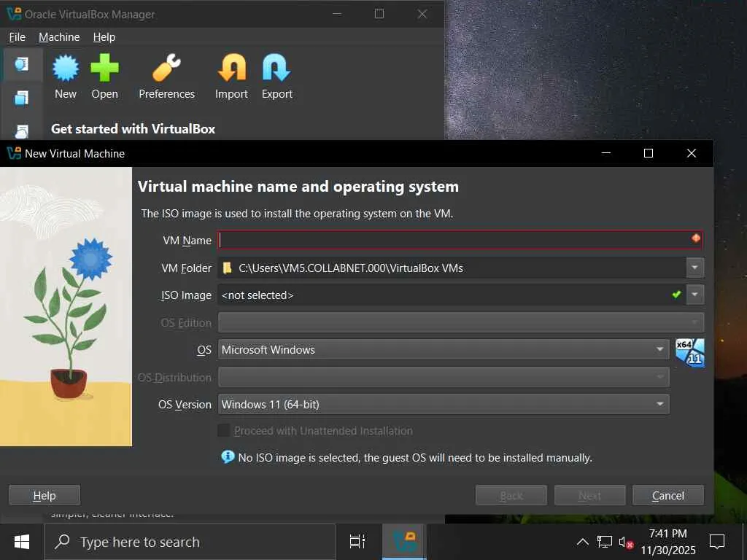Click the orange warning icon in VM Name field
This screenshot has width=747, height=560.
(x=695, y=238)
